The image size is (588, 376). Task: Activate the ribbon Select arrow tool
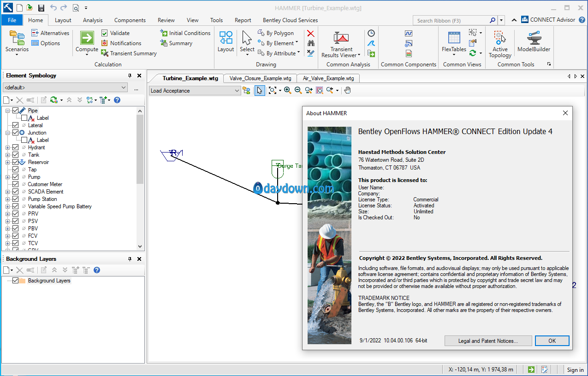point(247,42)
